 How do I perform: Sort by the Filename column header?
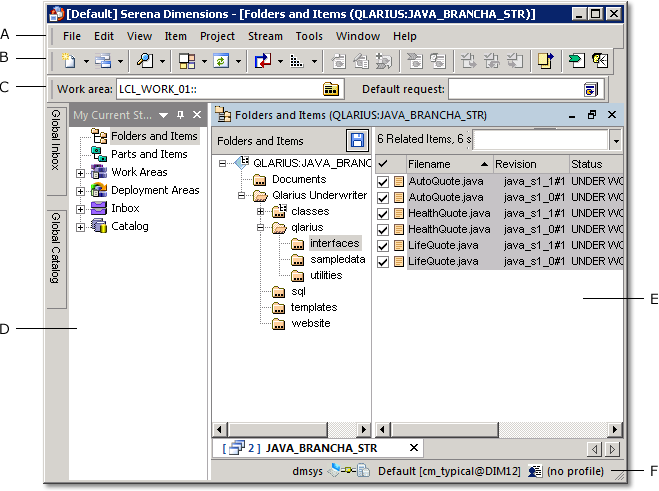tap(440, 163)
